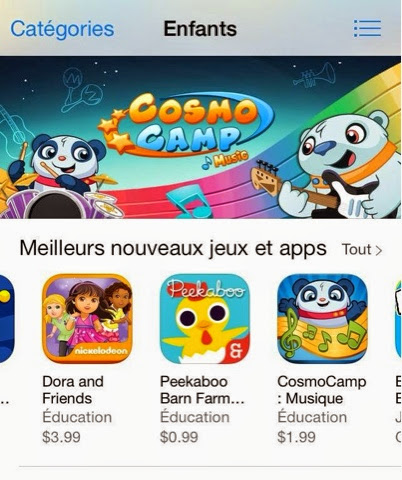The image size is (402, 480).
Task: Tap the Meilleurs nouveaux jeux et apps heading
Action: (x=173, y=249)
